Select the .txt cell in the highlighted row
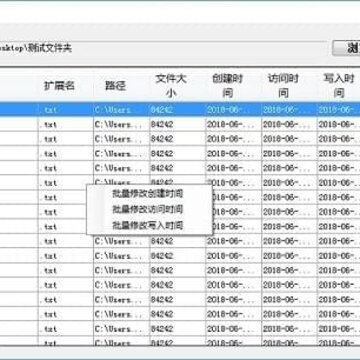Screen dimensions: 360x360 [x=66, y=110]
